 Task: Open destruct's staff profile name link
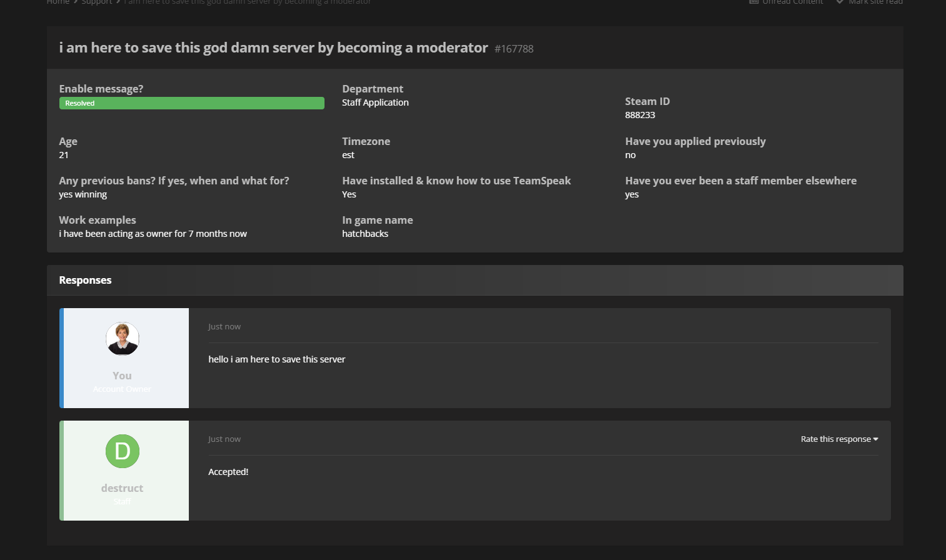coord(123,488)
